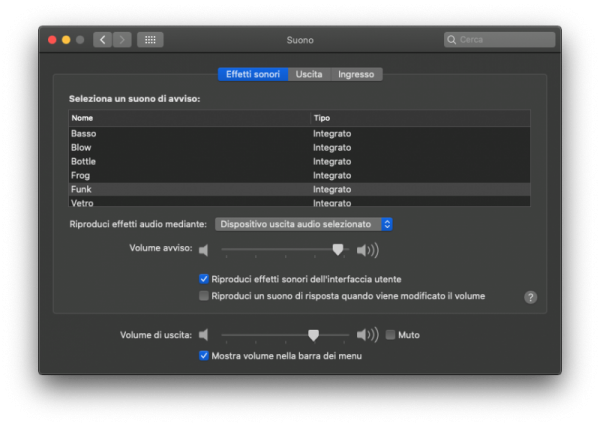Screen dimensions: 600x426
Task: Select the Bottle alert sound
Action: [300, 162]
